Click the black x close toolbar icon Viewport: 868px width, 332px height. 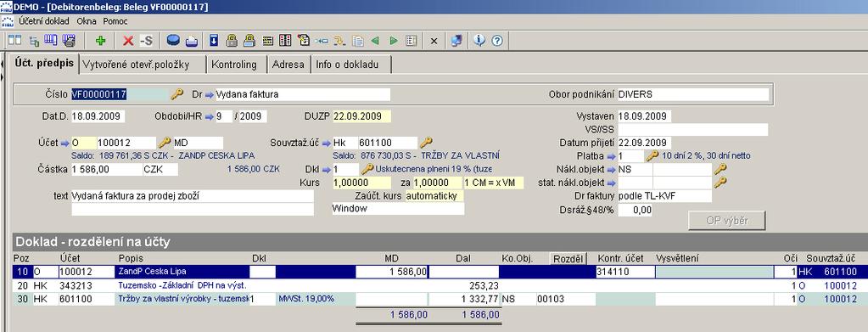(434, 41)
